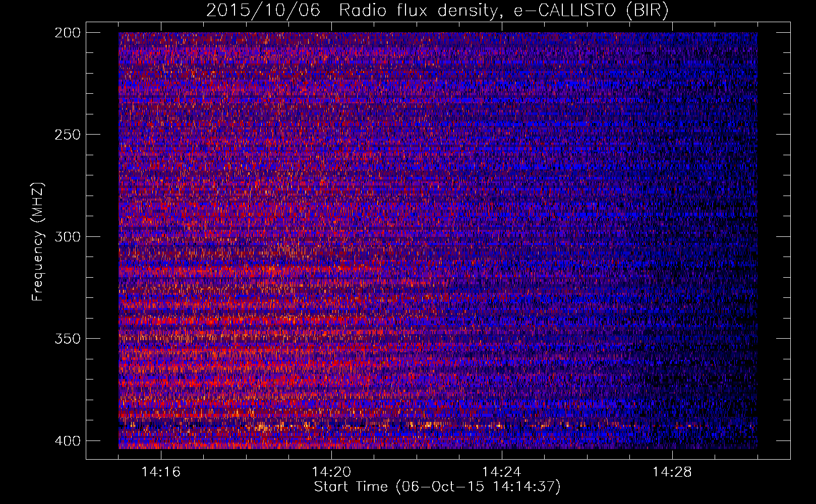Viewport: 816px width, 504px height.
Task: Click the "Frequency (MHZ)" axis label
Action: coord(38,242)
